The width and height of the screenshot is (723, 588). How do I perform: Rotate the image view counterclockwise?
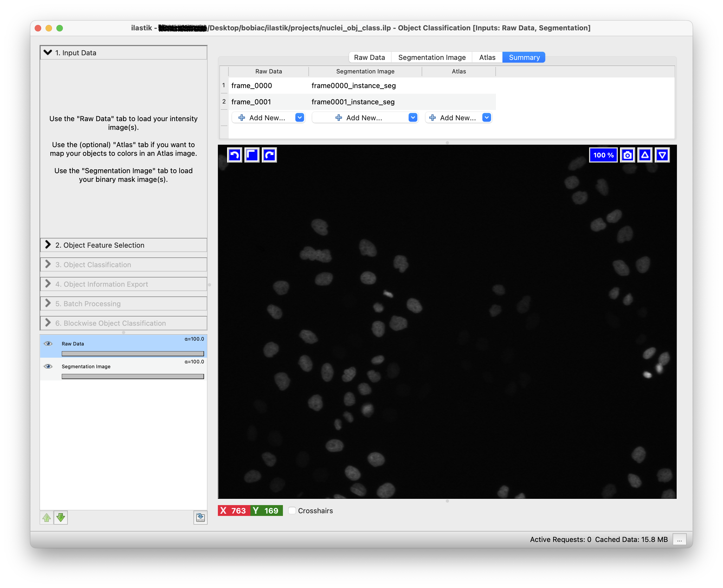pos(234,155)
